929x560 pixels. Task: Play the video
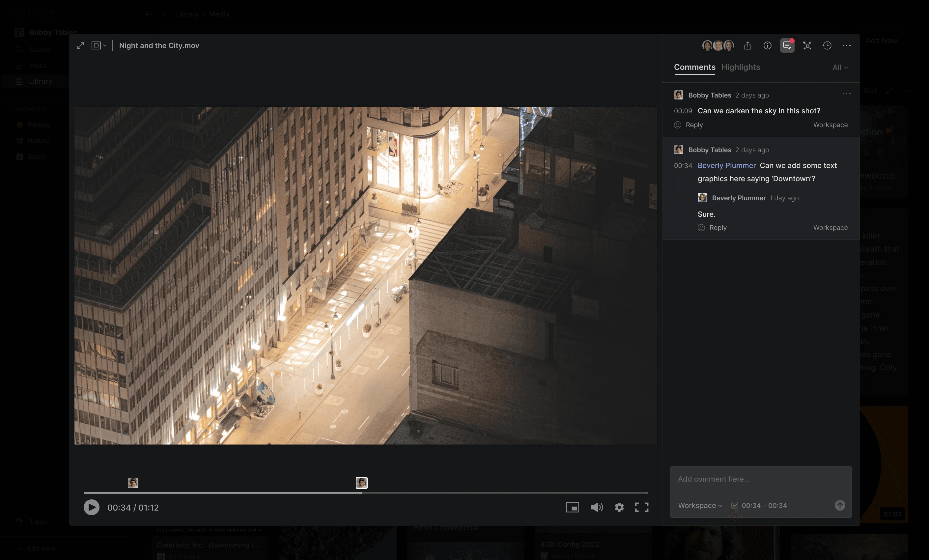[x=91, y=507]
